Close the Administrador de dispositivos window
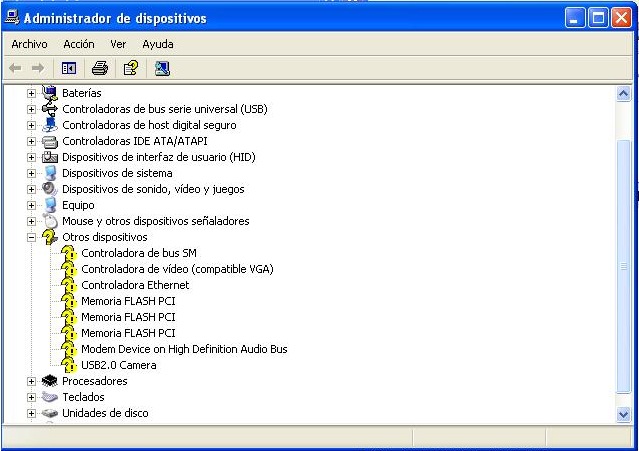Screen dimensions: 639x451 coord(621,18)
